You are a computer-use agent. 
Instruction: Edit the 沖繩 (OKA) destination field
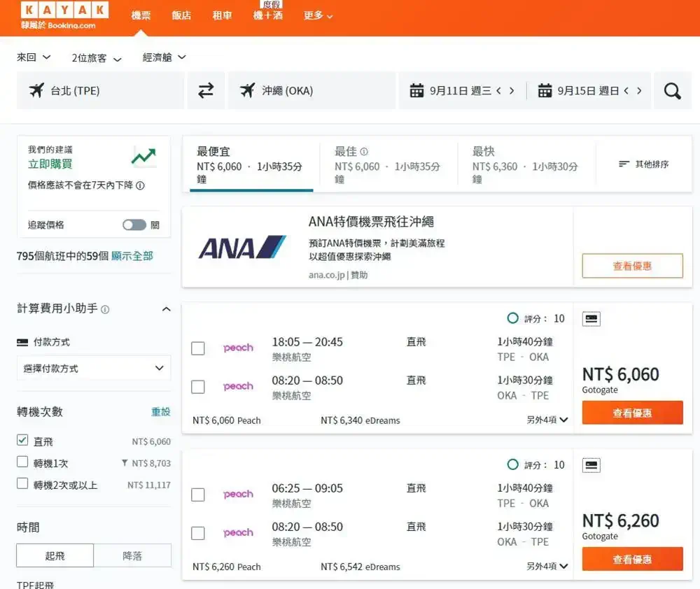(x=311, y=90)
